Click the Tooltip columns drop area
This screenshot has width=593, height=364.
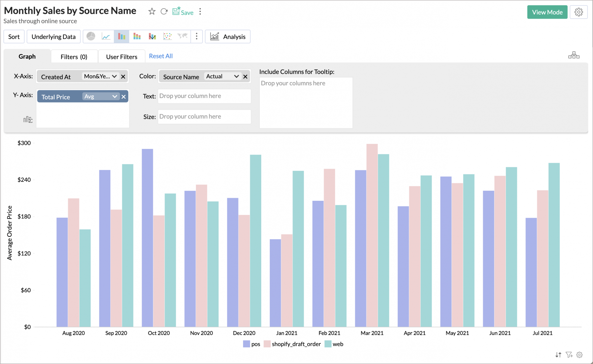pos(306,102)
